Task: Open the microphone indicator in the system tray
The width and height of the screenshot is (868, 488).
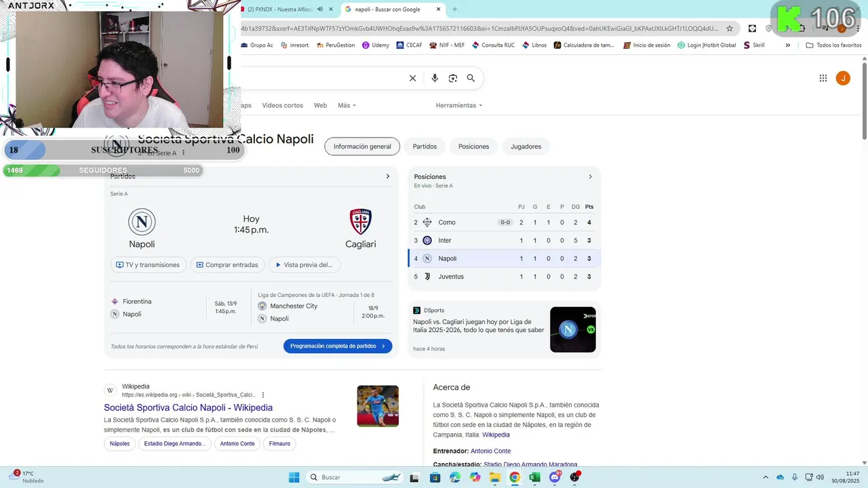Action: (x=795, y=477)
